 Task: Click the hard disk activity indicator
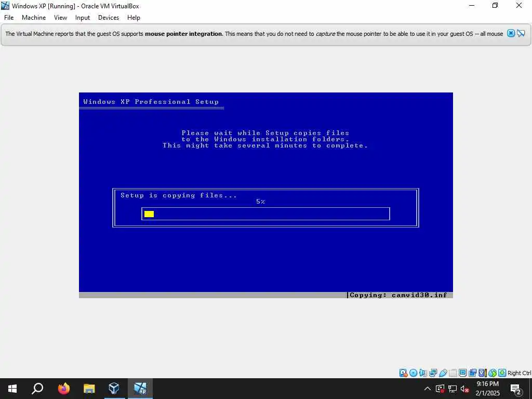click(x=403, y=373)
